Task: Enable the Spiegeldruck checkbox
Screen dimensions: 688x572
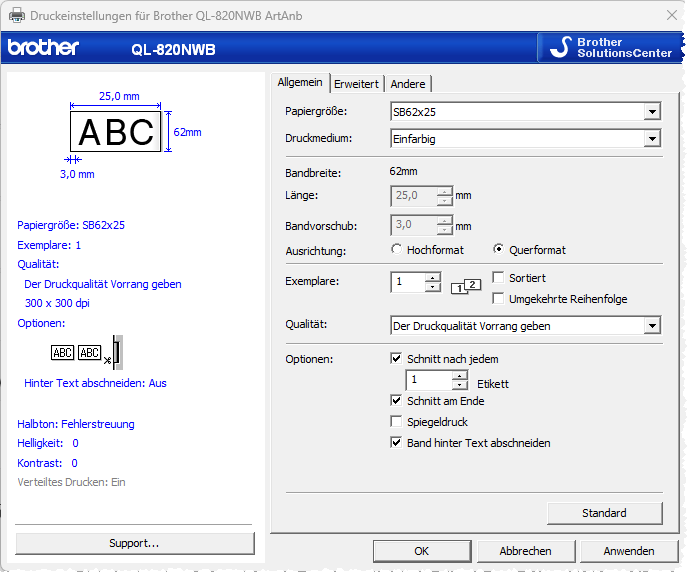Action: (x=396, y=422)
